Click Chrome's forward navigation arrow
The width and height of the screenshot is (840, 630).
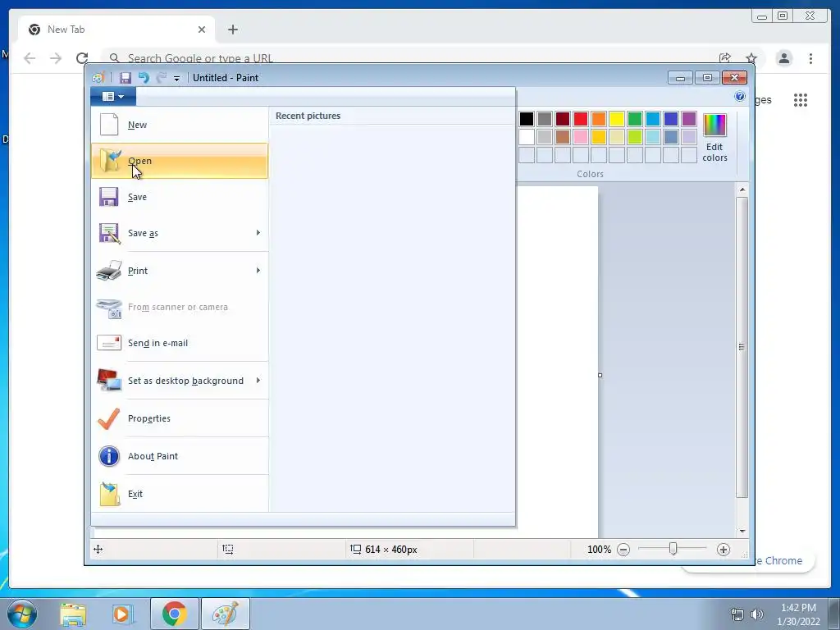click(56, 58)
